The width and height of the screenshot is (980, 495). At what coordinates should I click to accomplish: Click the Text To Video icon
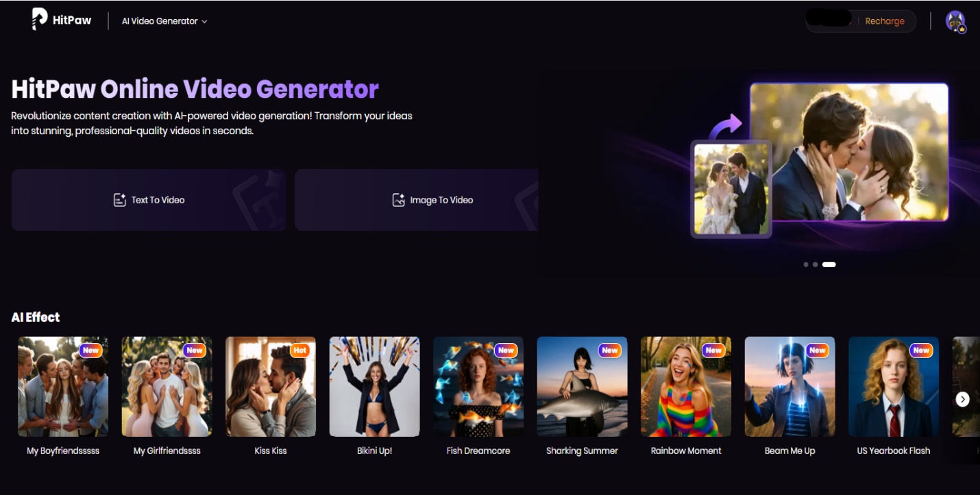119,200
